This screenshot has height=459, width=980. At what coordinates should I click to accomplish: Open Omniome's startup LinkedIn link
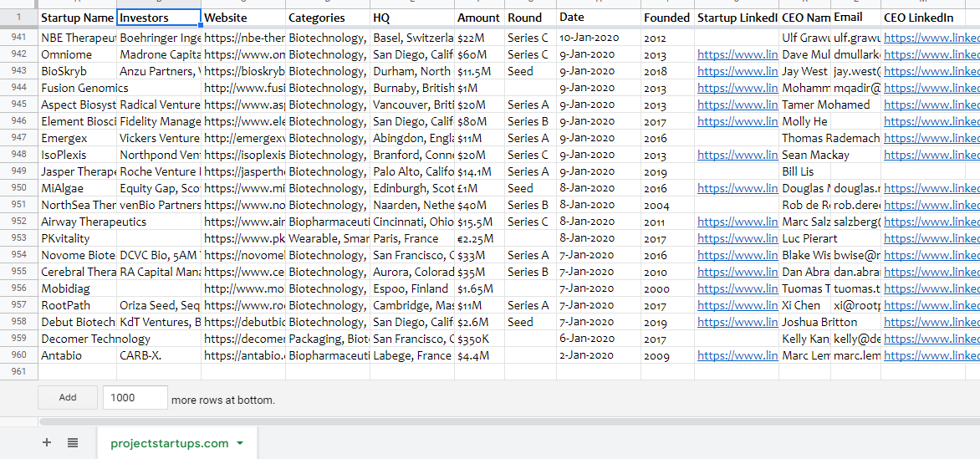coord(738,54)
